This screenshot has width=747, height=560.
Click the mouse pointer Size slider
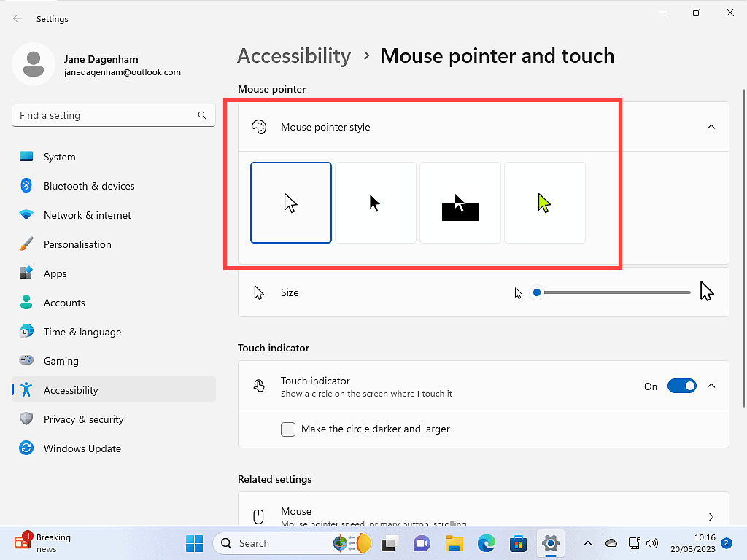pos(613,292)
